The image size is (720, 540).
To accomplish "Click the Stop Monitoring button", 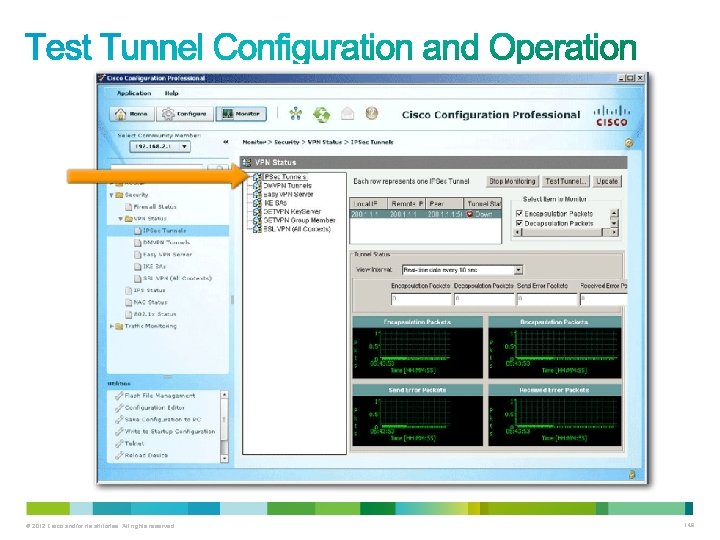I will (512, 181).
